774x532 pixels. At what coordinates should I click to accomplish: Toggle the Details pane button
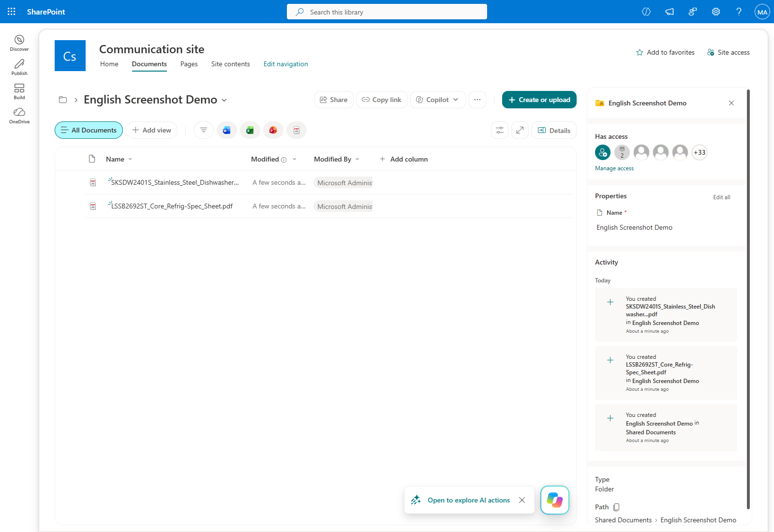tap(554, 130)
